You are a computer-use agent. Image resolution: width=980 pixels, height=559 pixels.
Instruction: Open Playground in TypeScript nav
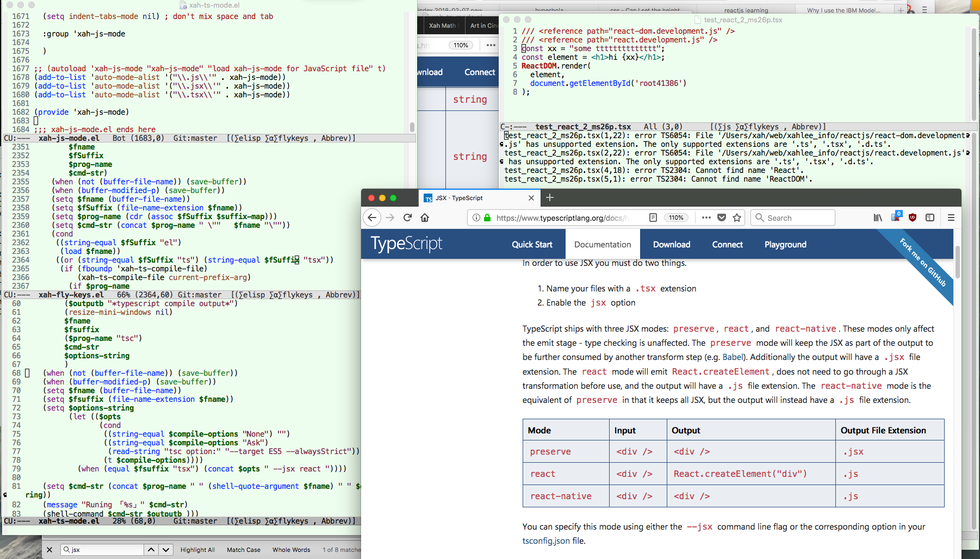(785, 245)
